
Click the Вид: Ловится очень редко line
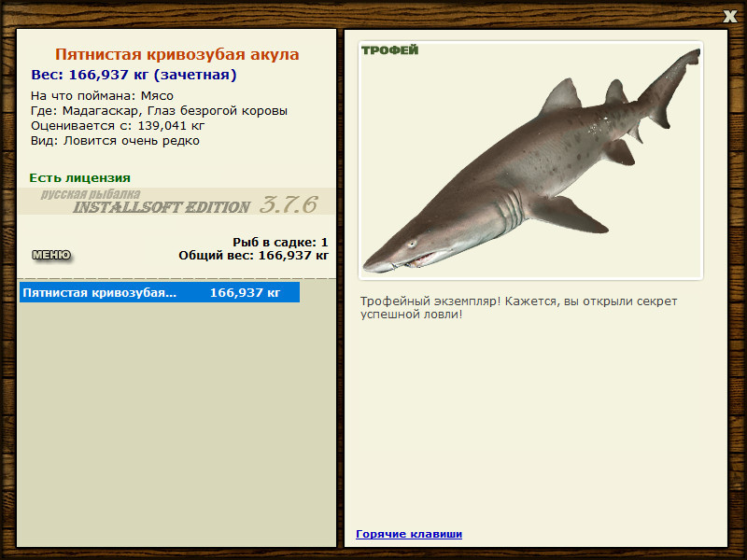click(115, 141)
